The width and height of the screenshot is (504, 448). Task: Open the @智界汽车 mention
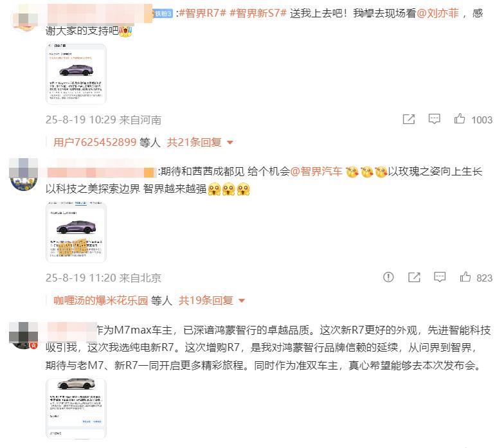316,171
